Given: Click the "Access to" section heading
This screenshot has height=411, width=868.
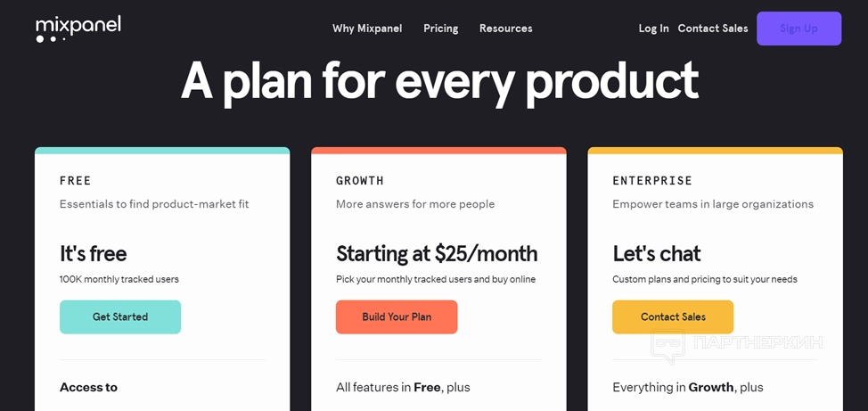Looking at the screenshot, I should click(x=88, y=387).
